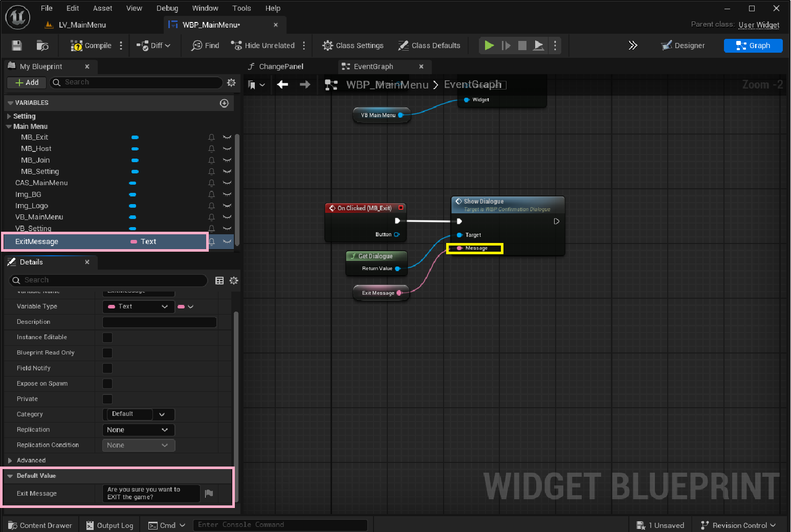Expand the Advanced section
The width and height of the screenshot is (791, 532).
point(10,460)
